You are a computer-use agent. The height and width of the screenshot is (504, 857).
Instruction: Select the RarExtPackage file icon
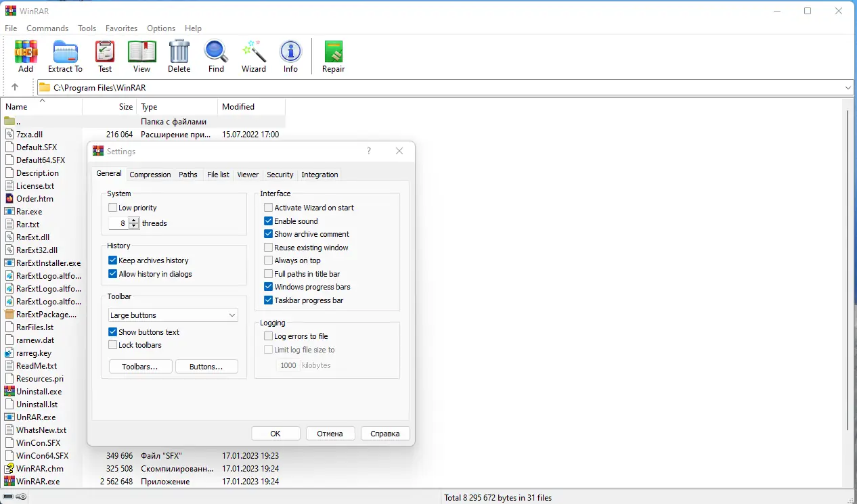coord(9,315)
